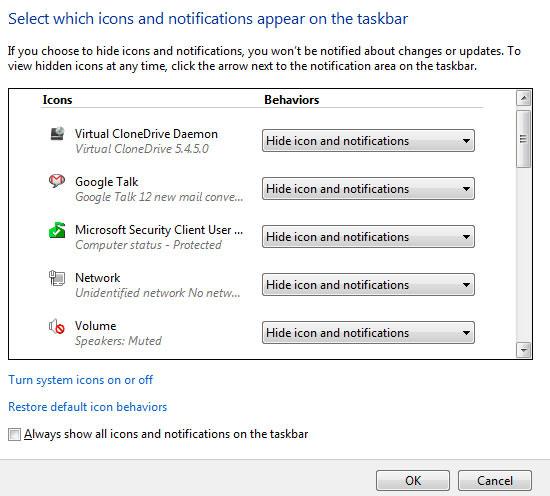Open behavior dropdown for Microsoft Security Client
This screenshot has width=550, height=496.
pos(368,237)
